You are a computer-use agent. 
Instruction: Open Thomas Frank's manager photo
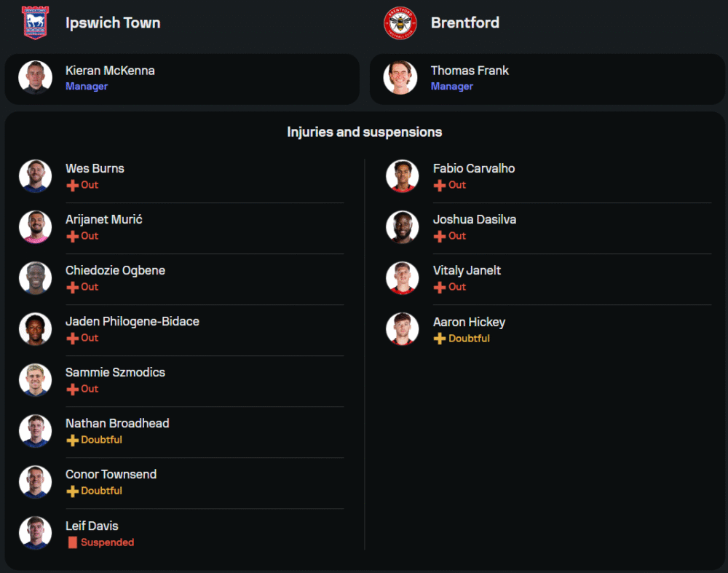coord(400,78)
